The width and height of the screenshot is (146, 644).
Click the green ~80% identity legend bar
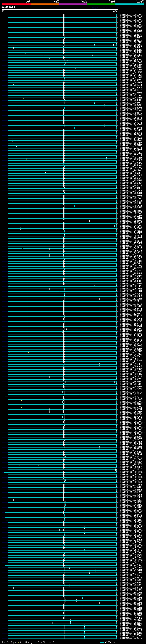coord(101,4)
